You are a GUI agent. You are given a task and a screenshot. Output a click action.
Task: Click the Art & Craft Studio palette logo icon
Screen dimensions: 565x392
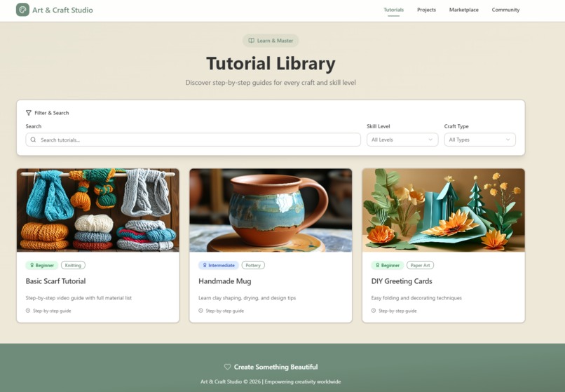pyautogui.click(x=22, y=10)
